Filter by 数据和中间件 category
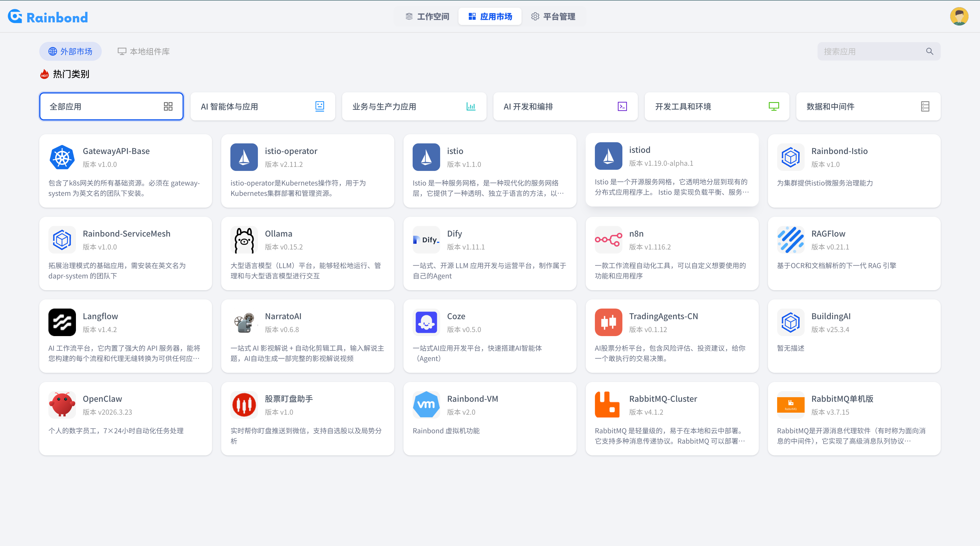This screenshot has width=980, height=546. point(868,107)
